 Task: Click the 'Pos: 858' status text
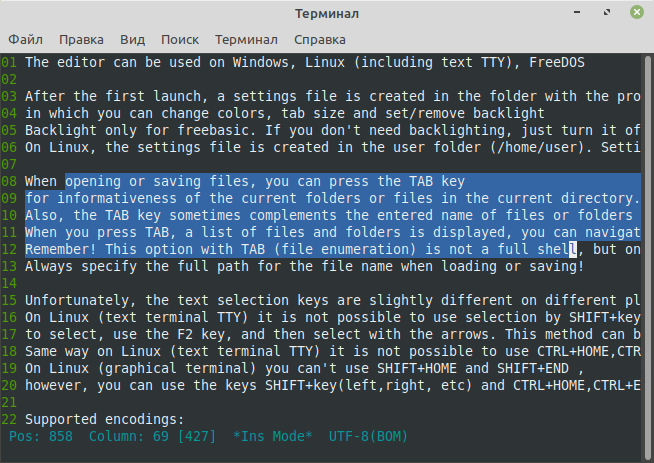41,436
